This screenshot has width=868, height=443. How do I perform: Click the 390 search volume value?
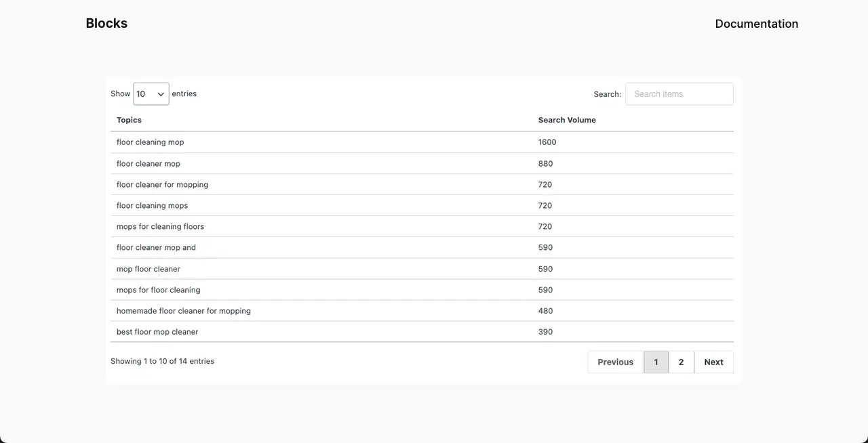[x=546, y=332]
